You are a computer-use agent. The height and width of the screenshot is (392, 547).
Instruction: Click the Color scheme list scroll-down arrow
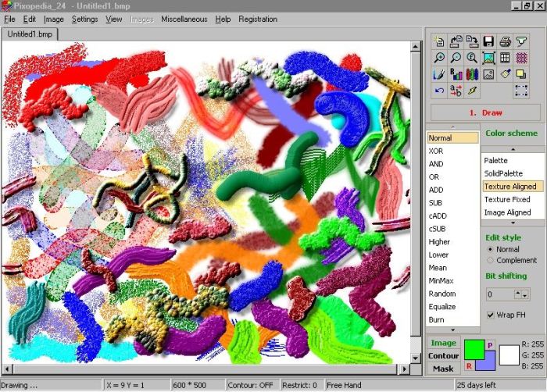(513, 223)
